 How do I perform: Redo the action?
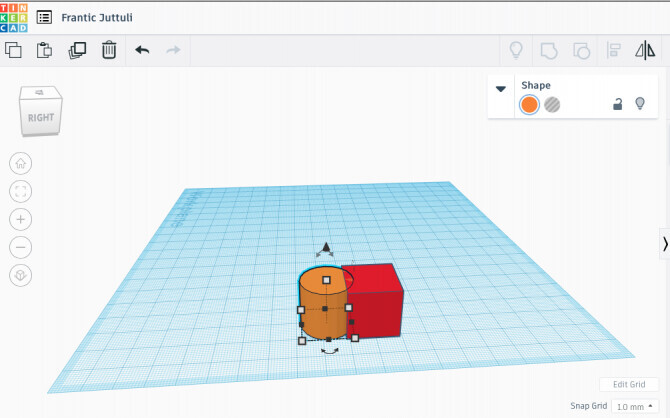pos(173,50)
